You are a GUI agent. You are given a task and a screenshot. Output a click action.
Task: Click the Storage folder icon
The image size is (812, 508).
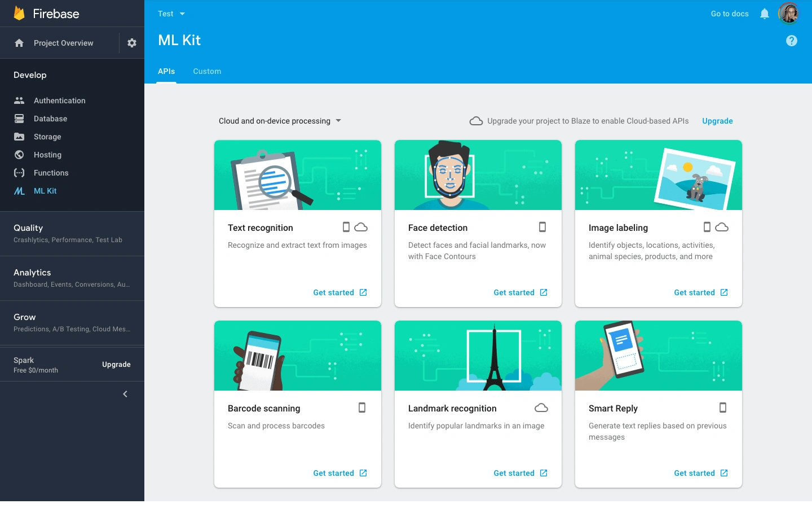pos(19,137)
